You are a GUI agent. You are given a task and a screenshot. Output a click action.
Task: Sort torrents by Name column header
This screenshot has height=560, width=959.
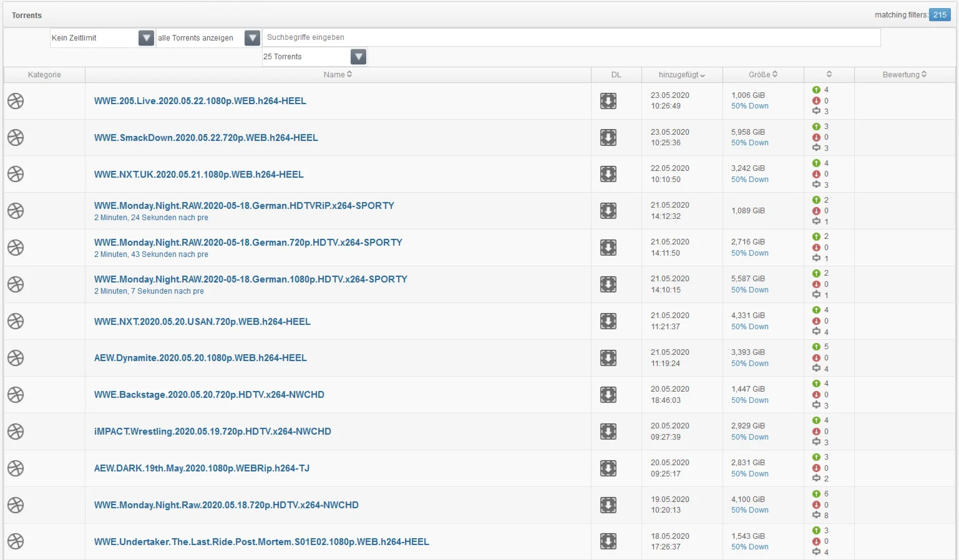338,75
